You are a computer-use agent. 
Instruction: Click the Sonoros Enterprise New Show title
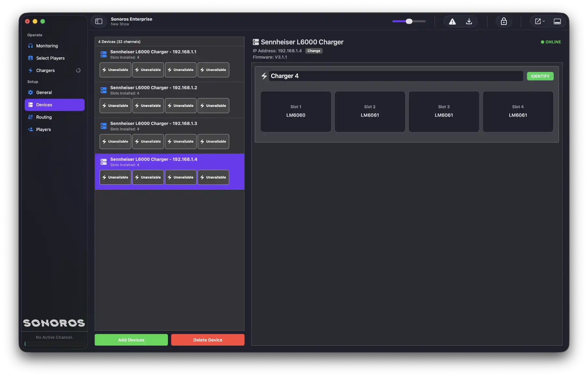(x=131, y=21)
